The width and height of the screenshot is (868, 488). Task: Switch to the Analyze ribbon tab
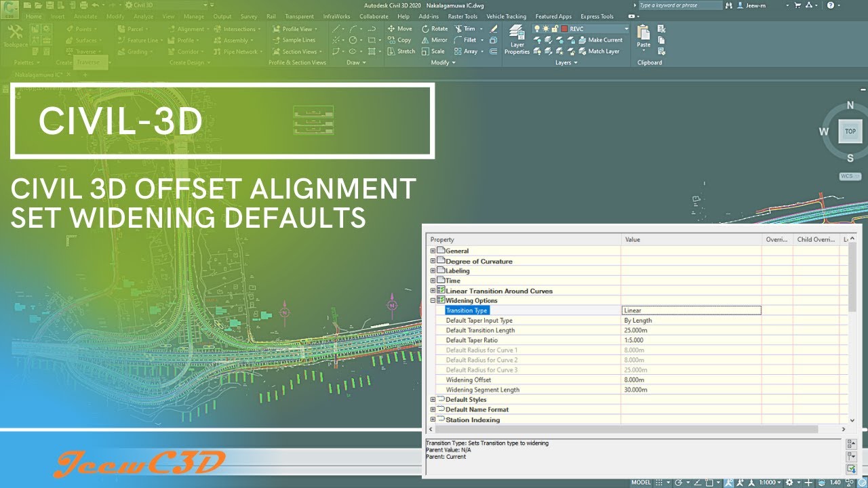(x=143, y=16)
